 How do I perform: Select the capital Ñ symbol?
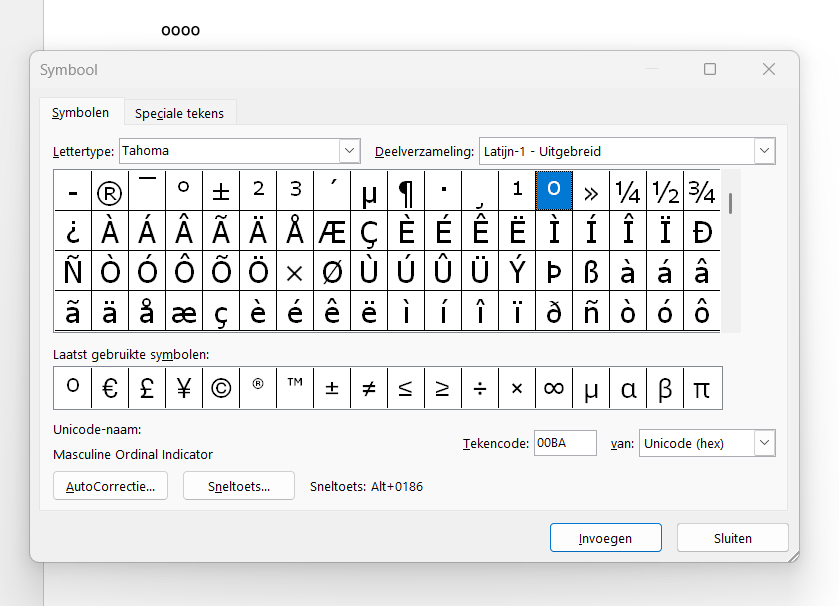(x=73, y=271)
